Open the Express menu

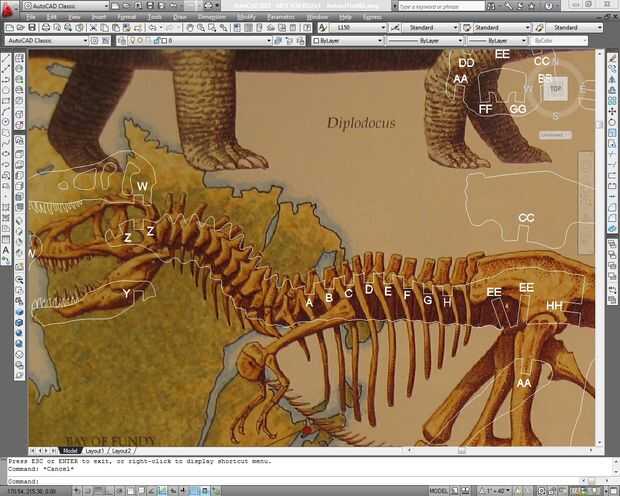click(x=372, y=17)
